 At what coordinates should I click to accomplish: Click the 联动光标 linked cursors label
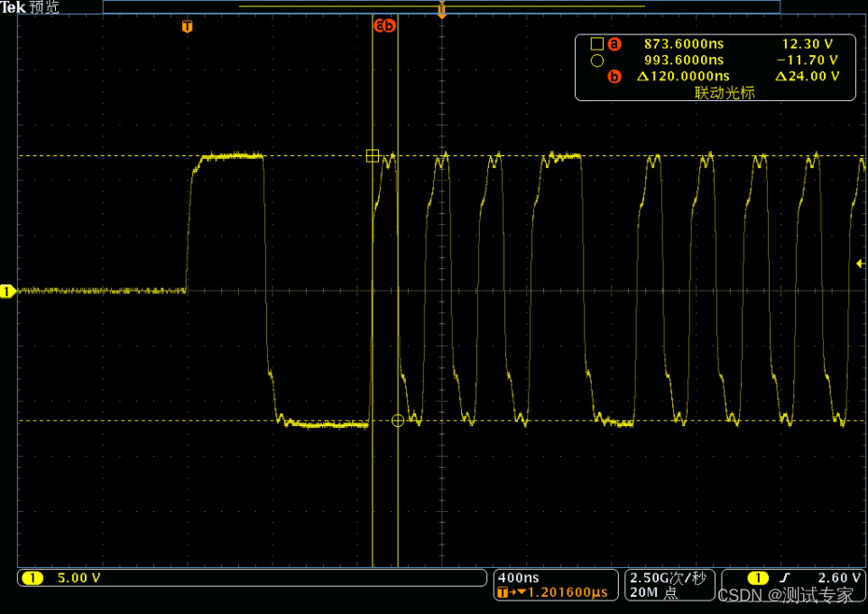pyautogui.click(x=725, y=92)
